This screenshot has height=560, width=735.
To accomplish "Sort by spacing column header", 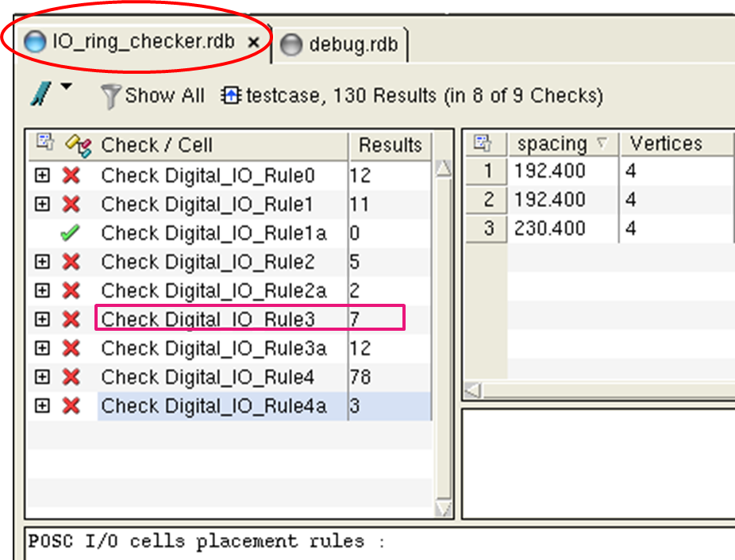I will point(564,144).
